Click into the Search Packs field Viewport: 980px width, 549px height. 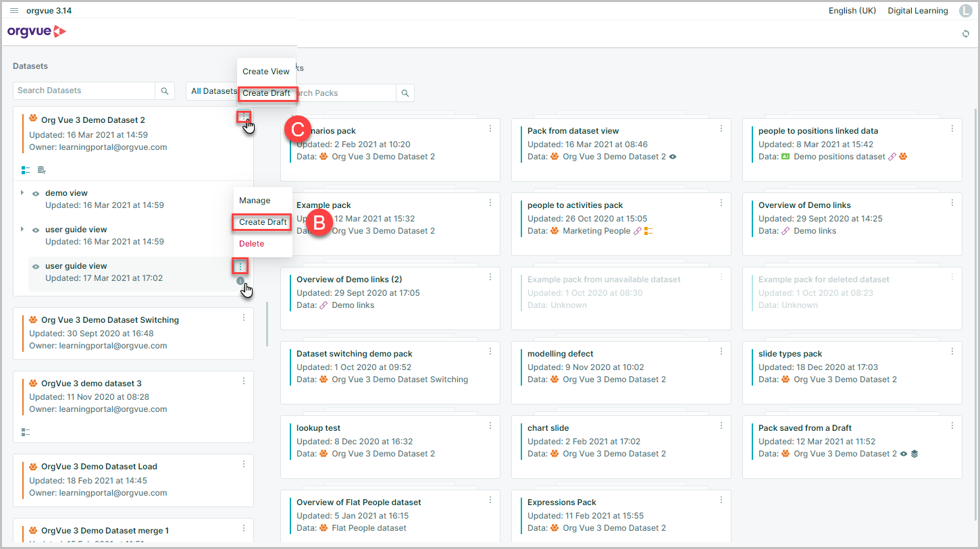point(344,93)
